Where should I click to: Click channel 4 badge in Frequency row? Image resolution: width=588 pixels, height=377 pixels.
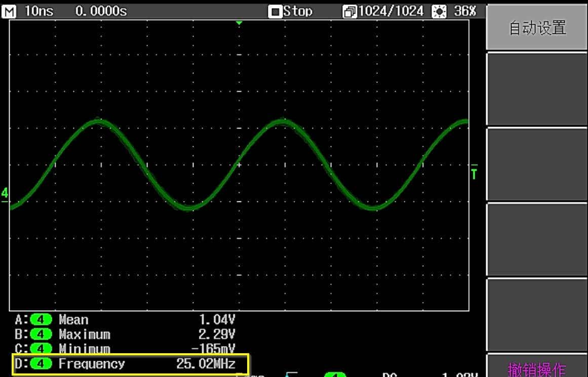(41, 364)
